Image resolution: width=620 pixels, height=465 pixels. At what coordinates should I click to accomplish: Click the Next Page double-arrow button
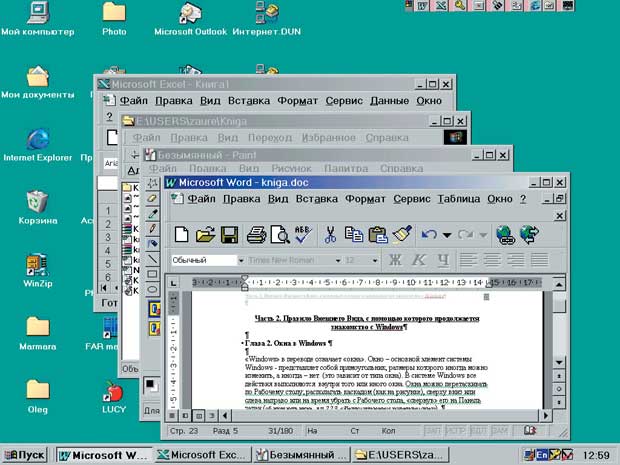pyautogui.click(x=559, y=402)
